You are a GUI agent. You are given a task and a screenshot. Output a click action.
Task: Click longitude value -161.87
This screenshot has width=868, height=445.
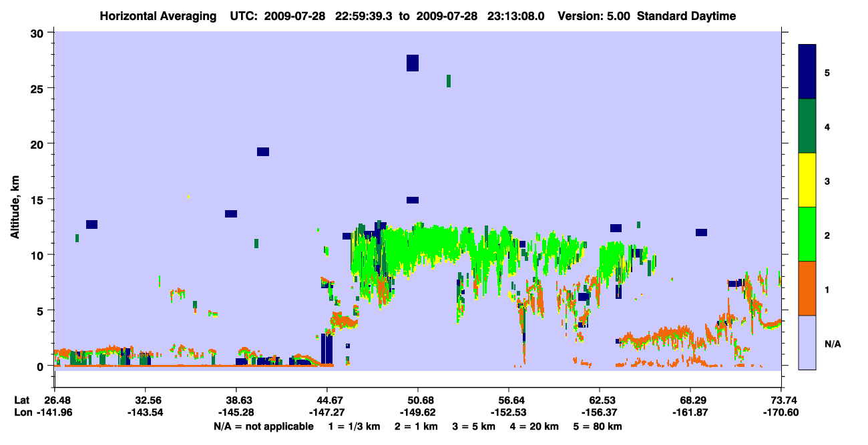click(690, 412)
